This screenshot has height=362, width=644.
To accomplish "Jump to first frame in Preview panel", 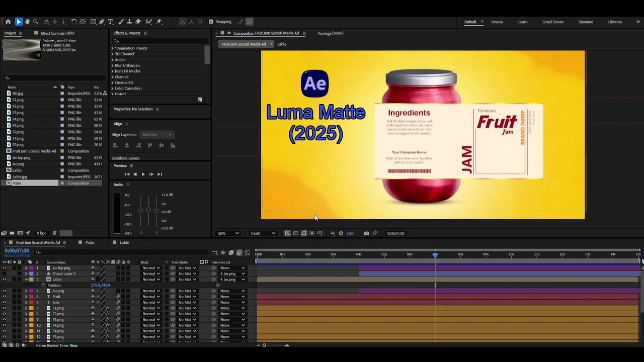I will coord(127,174).
